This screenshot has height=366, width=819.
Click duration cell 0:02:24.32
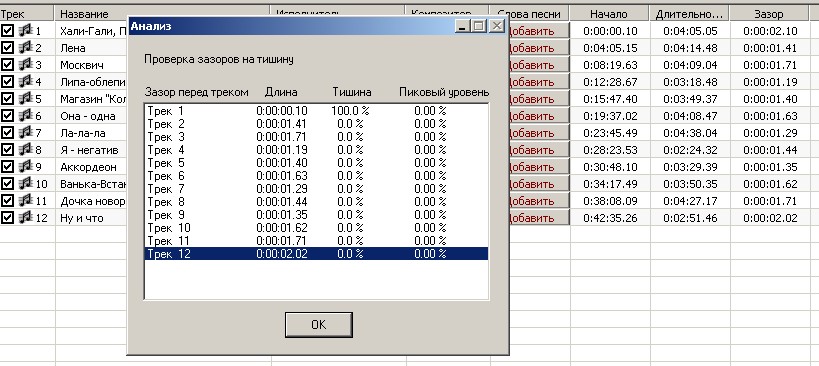pos(690,150)
